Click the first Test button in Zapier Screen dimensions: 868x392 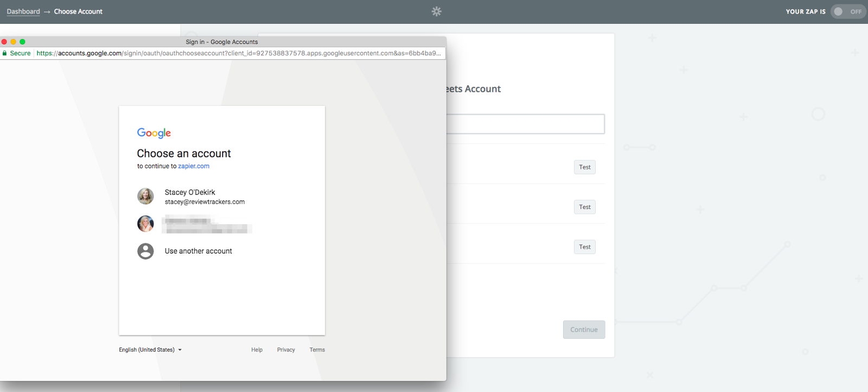click(x=585, y=167)
